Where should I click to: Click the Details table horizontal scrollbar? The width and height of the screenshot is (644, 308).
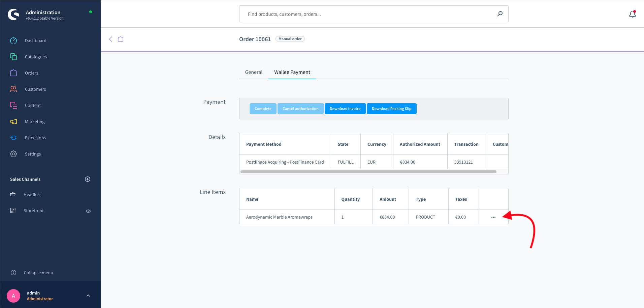(x=368, y=172)
